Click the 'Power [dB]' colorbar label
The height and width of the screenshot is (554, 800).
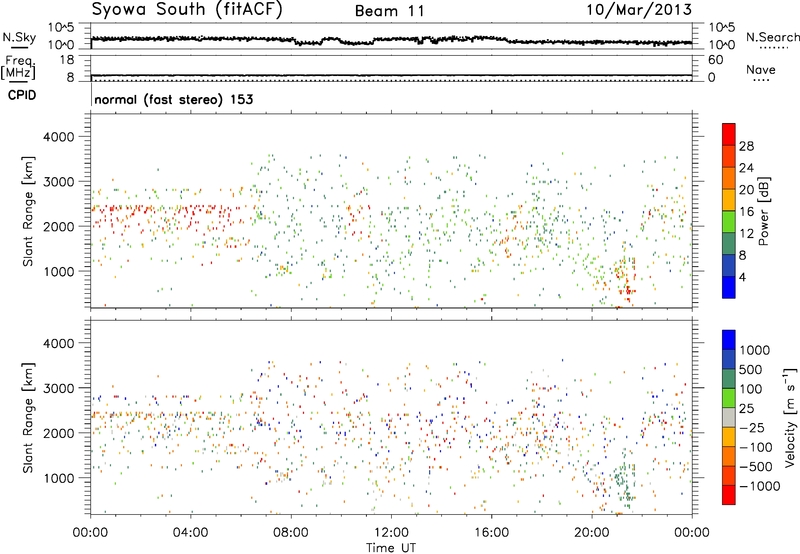764,211
